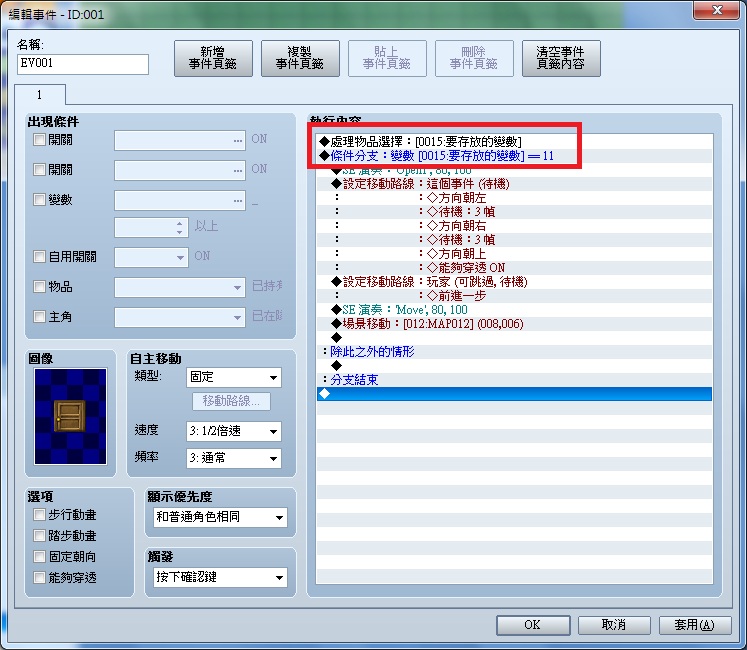
Task: Click the disabled 移動路線... button
Action: tap(232, 401)
